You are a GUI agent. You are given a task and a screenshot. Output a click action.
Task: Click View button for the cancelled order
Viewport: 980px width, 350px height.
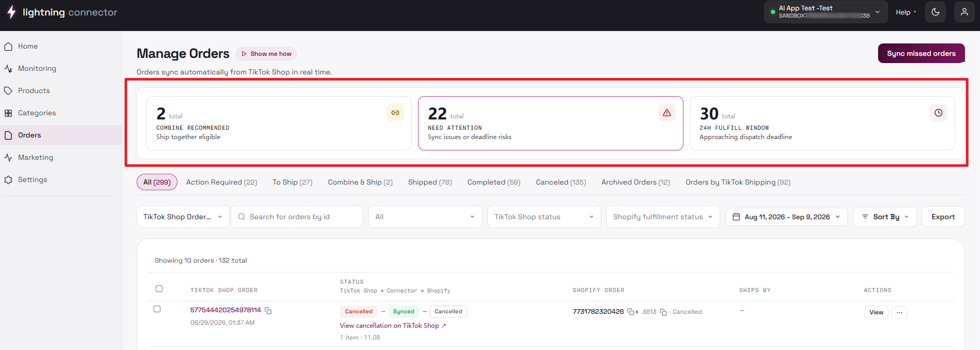click(876, 312)
